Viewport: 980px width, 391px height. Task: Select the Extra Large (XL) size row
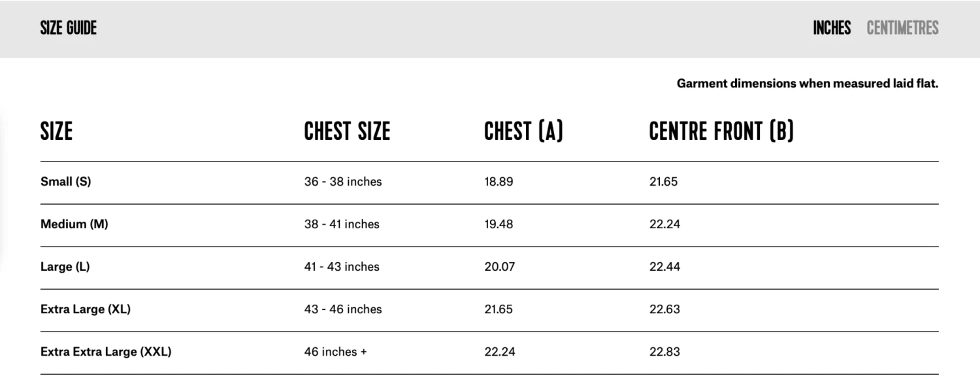click(86, 309)
